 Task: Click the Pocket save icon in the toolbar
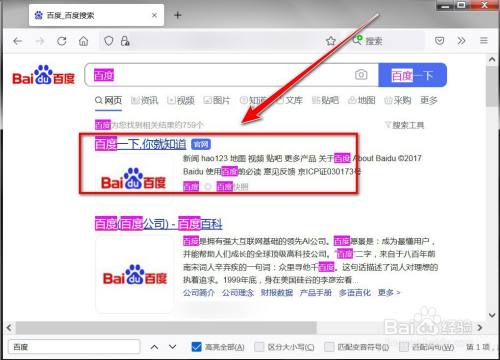point(440,41)
